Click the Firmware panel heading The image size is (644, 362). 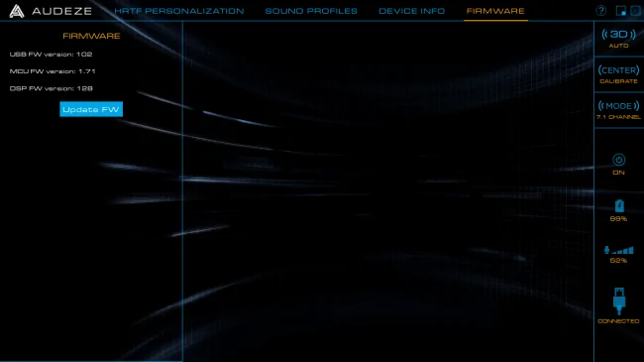tap(91, 36)
